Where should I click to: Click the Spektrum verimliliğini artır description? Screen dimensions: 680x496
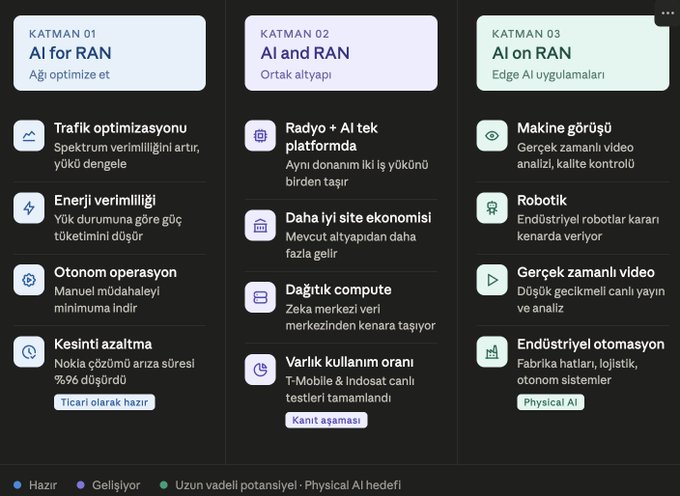click(x=127, y=156)
